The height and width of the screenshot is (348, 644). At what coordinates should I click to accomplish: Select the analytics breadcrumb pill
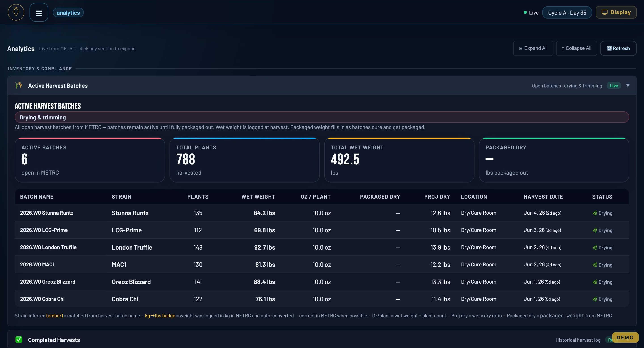point(68,13)
